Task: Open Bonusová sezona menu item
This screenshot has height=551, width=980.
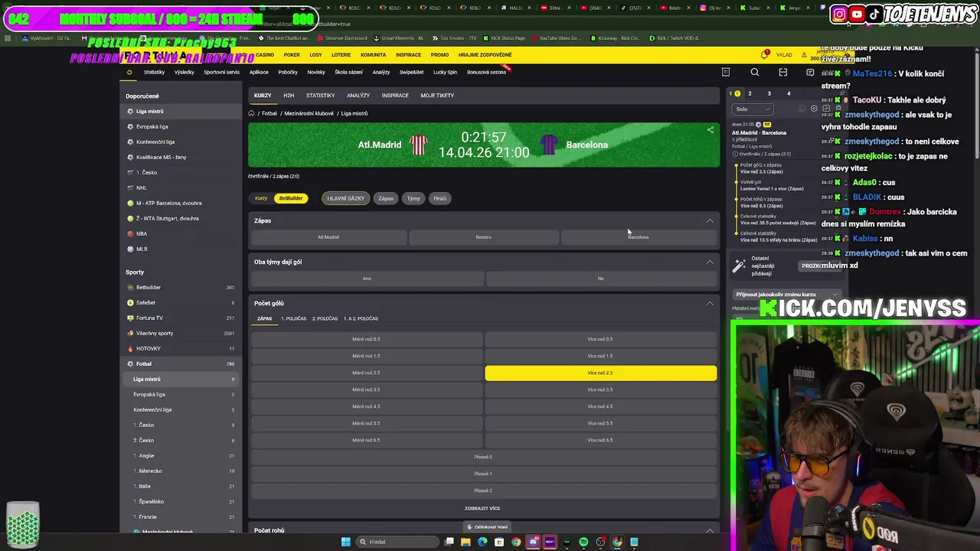Action: pyautogui.click(x=486, y=72)
